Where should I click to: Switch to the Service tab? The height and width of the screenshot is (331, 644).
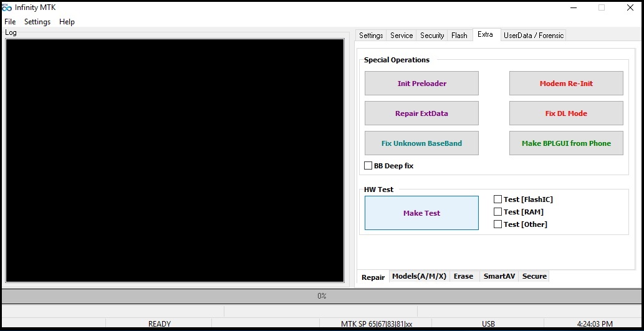[x=401, y=36]
